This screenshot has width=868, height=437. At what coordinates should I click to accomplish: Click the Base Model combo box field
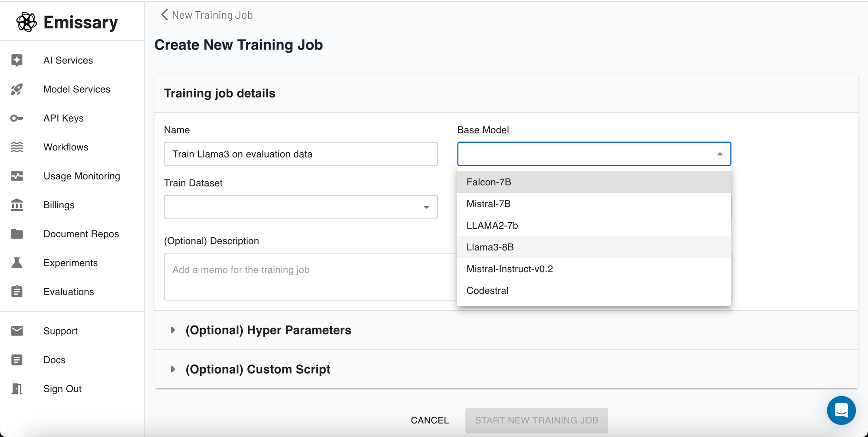(594, 154)
